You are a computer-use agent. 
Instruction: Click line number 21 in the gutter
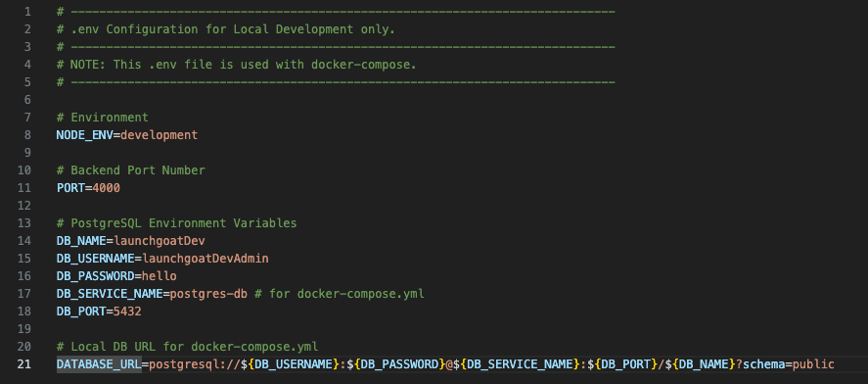click(x=24, y=364)
